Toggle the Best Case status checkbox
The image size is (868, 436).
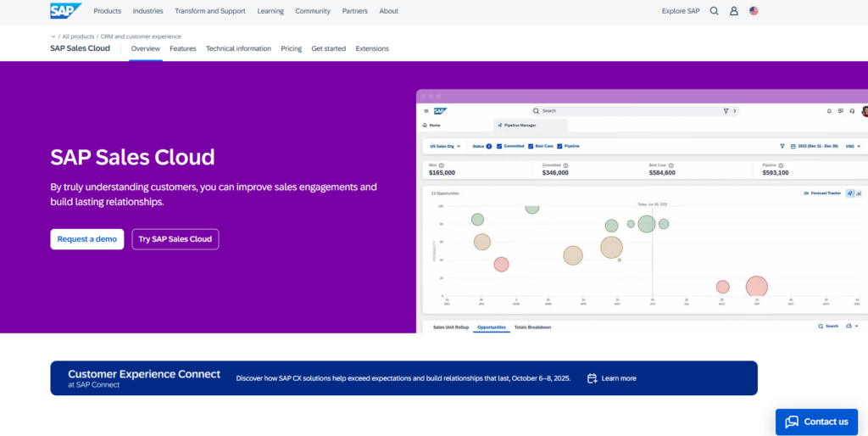531,146
